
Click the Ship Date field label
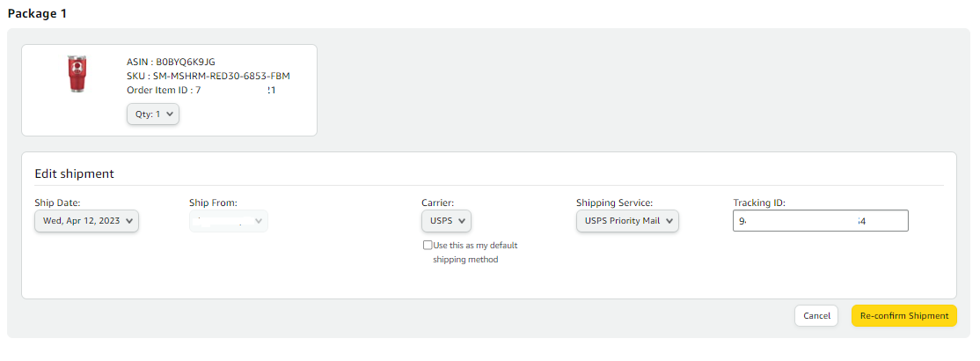[x=57, y=203]
